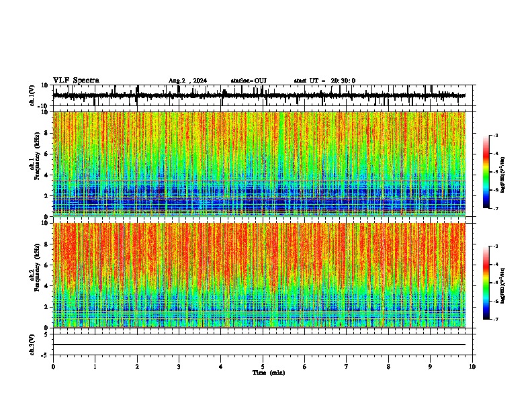Click the '-7' label on the ch.1 colorbar
This screenshot has height=411, width=532.
[495, 208]
